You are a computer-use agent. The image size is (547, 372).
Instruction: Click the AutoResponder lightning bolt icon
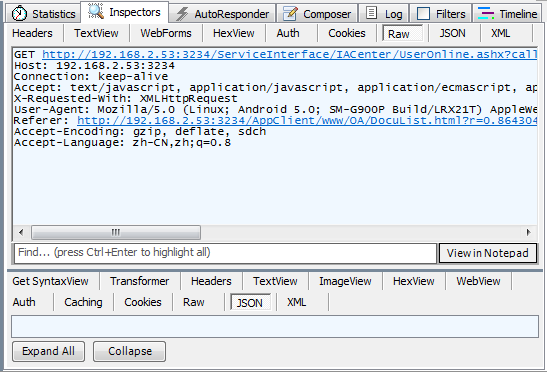coord(182,14)
